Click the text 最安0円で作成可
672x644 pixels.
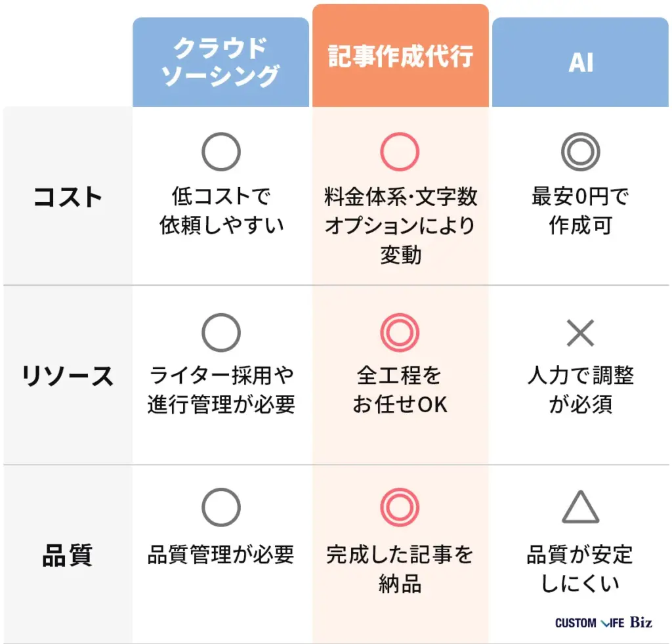[x=581, y=211]
